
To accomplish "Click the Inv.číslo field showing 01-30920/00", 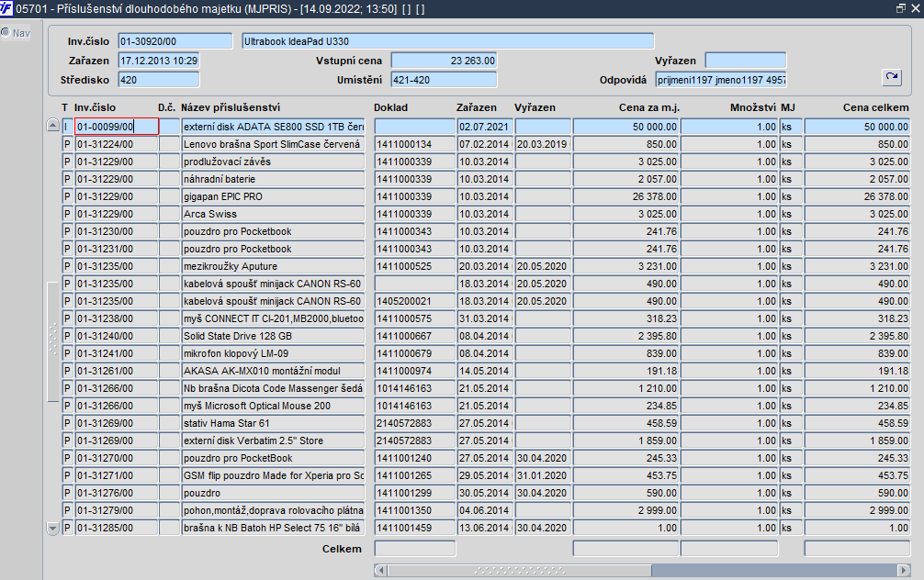I will click(175, 41).
